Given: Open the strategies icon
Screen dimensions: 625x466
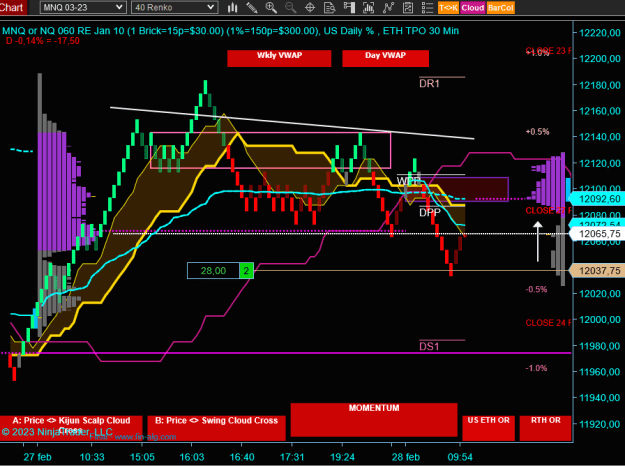Looking at the screenshot, I should (x=388, y=8).
